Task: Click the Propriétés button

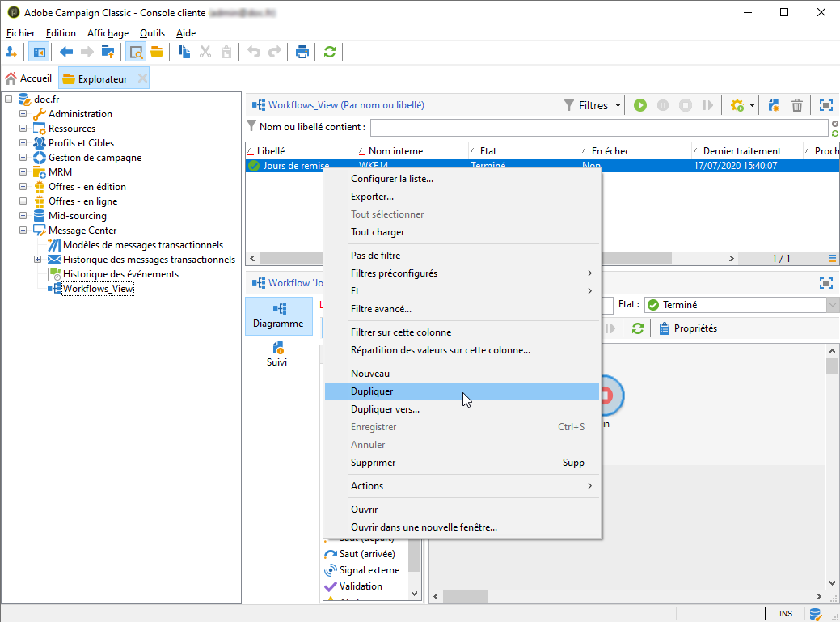Action: pyautogui.click(x=687, y=328)
